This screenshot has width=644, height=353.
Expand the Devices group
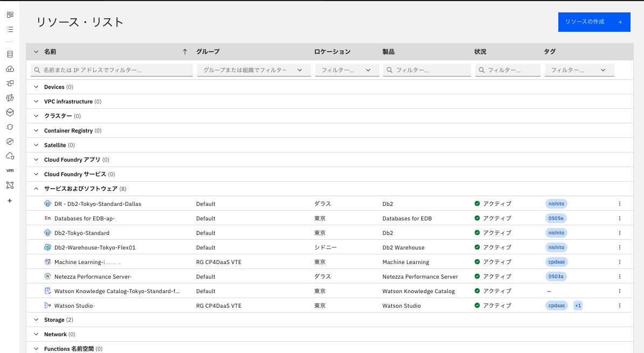[x=36, y=87]
